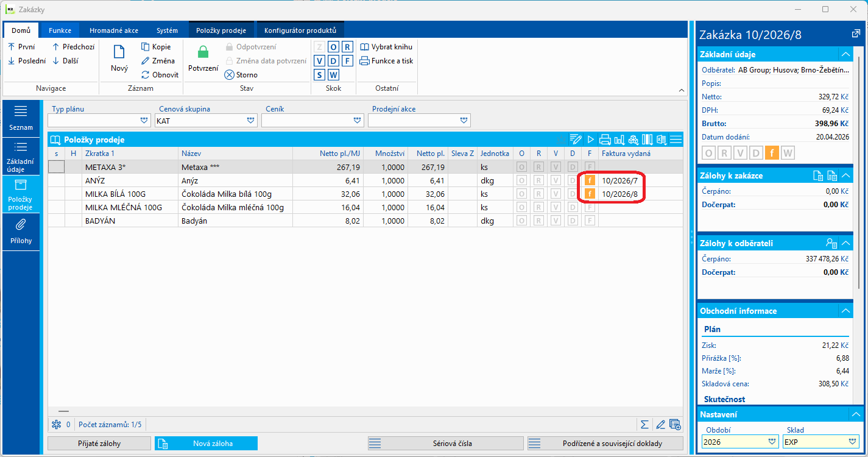Click the Nová záloha button
Viewport: 868px width, 457px height.
click(x=206, y=443)
